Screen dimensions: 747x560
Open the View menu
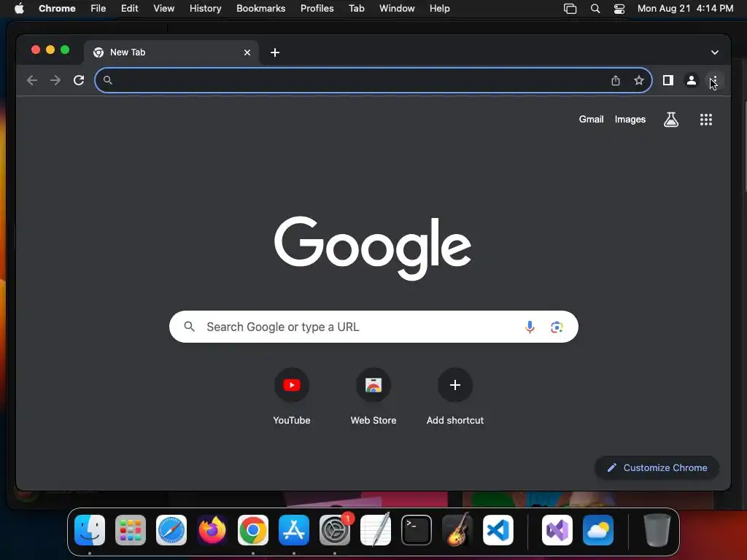pos(163,9)
